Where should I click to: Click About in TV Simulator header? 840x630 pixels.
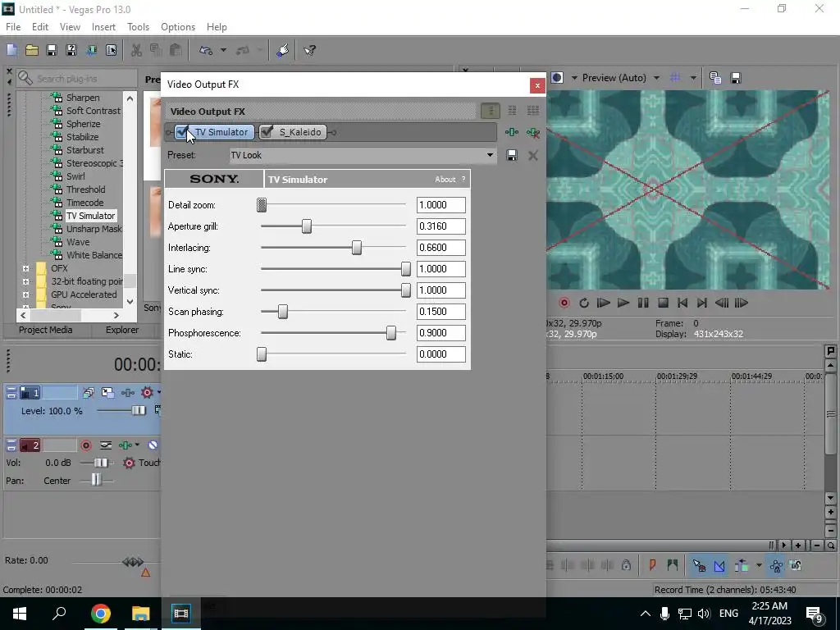coord(445,180)
